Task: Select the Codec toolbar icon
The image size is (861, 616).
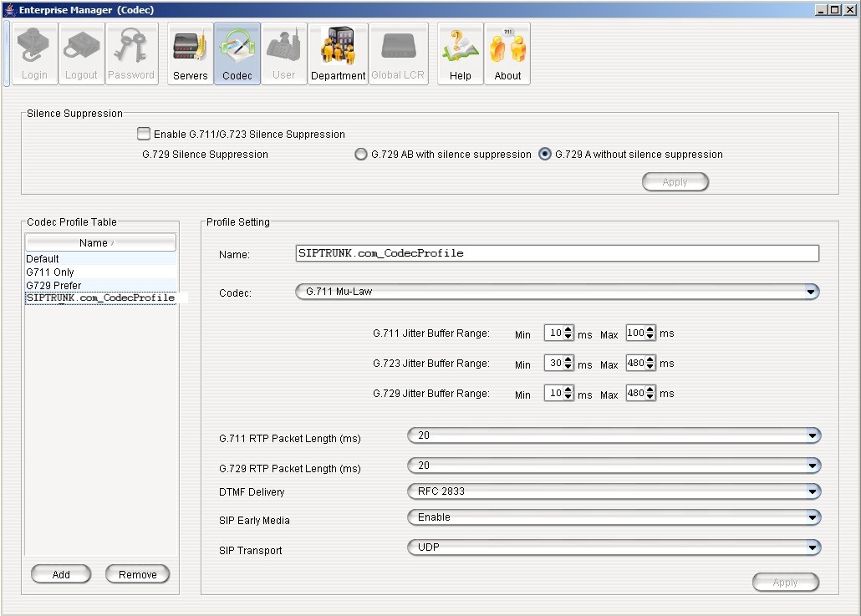Action: (x=237, y=53)
